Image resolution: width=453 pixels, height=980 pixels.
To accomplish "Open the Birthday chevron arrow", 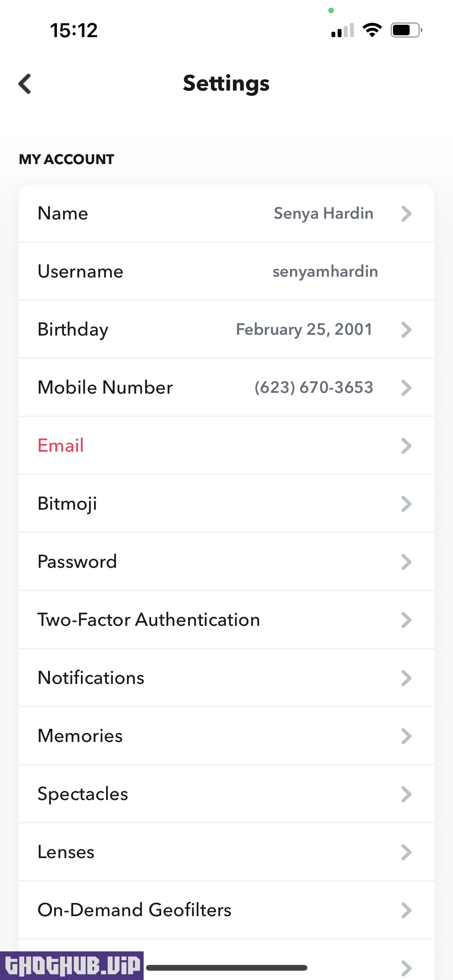I will (406, 330).
